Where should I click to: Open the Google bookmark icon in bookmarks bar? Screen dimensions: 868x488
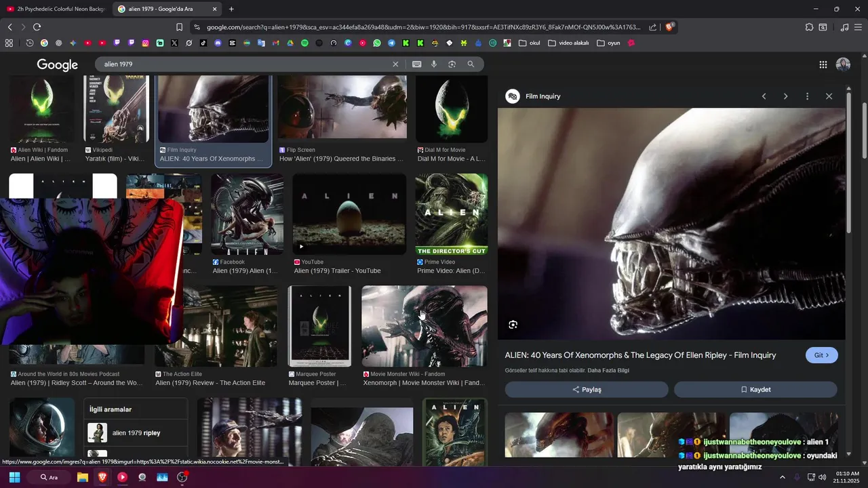point(44,43)
